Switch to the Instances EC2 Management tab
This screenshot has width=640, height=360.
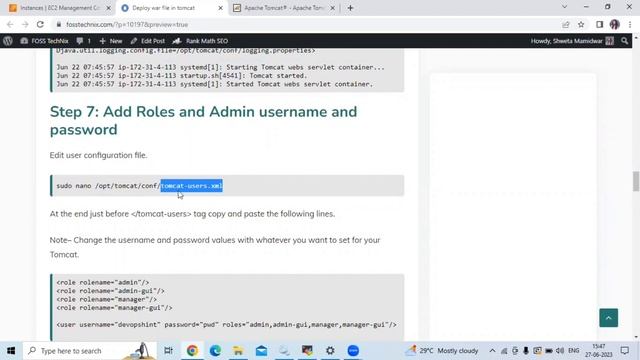pyautogui.click(x=59, y=8)
